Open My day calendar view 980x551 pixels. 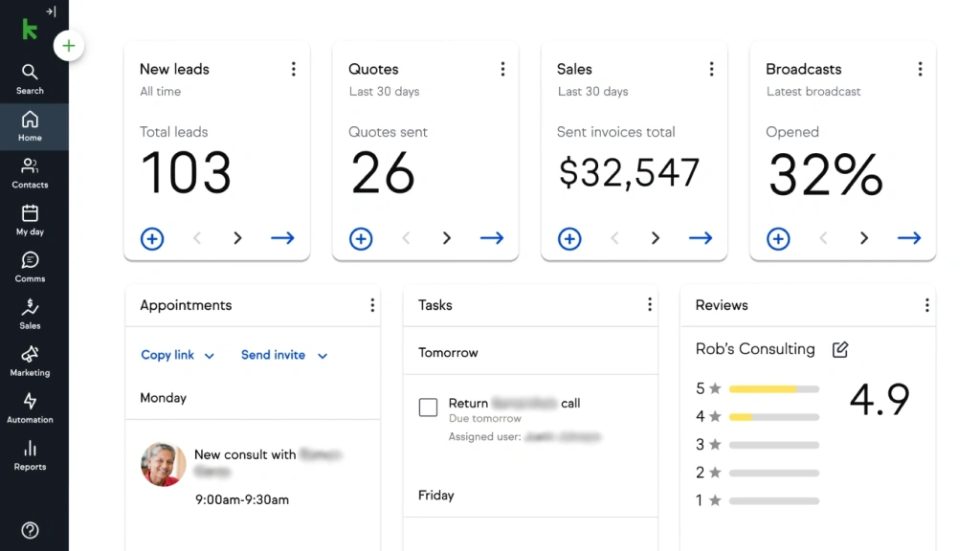(30, 220)
